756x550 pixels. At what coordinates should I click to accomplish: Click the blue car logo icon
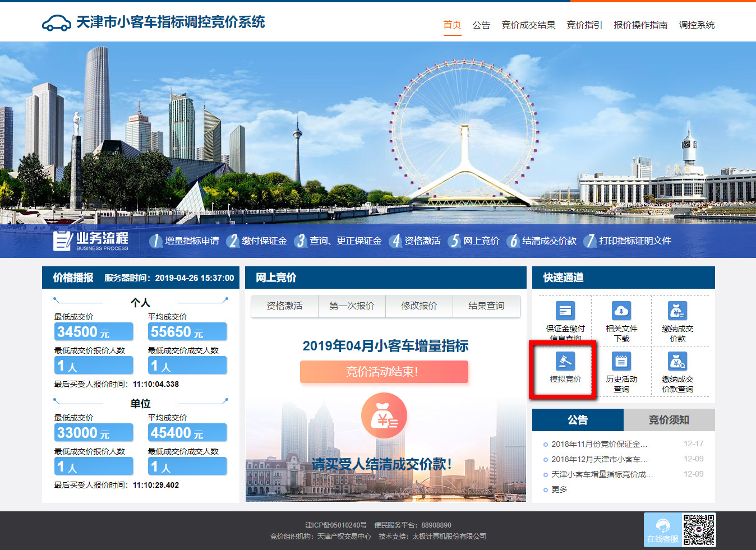point(56,23)
